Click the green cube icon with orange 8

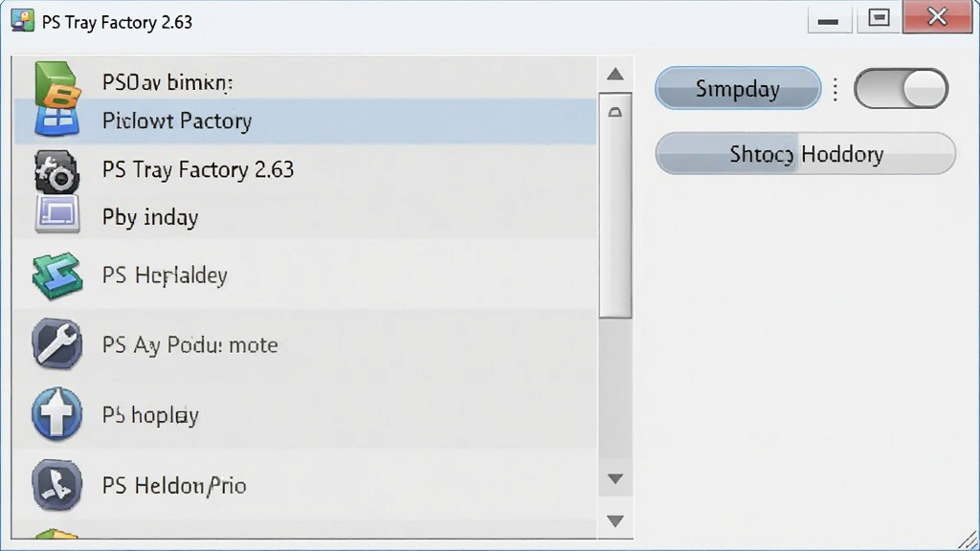point(56,84)
